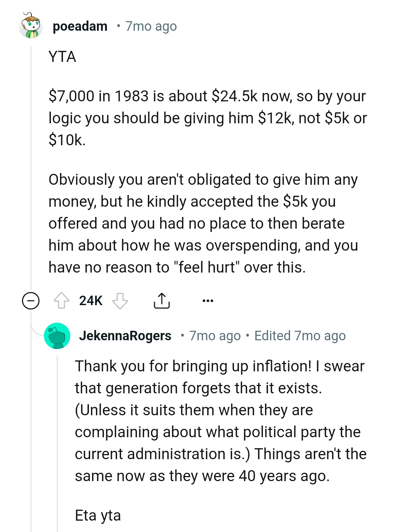Viewport: 395px width, 532px height.
Task: Open JekennaRogers' profile
Action: pyautogui.click(x=126, y=336)
